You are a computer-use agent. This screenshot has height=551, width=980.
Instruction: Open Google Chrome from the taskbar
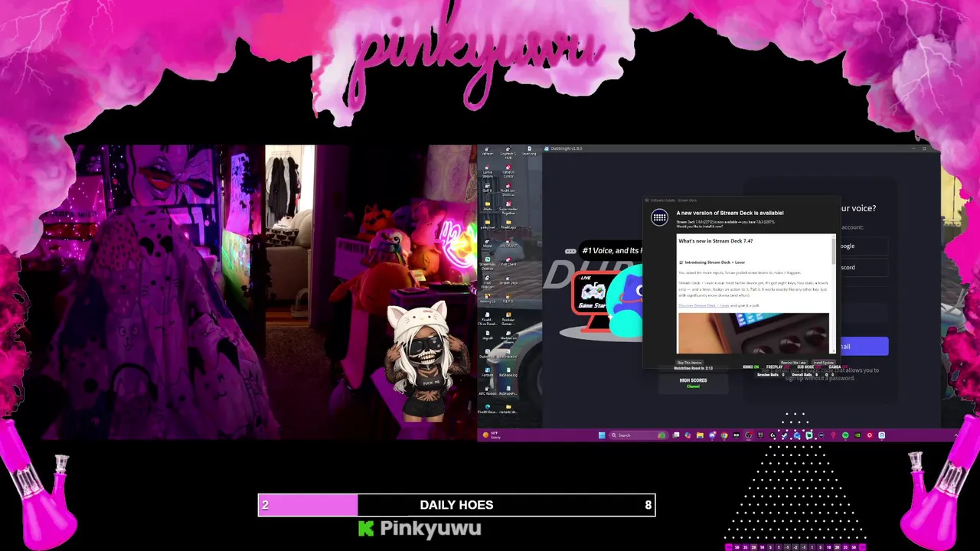(x=724, y=435)
